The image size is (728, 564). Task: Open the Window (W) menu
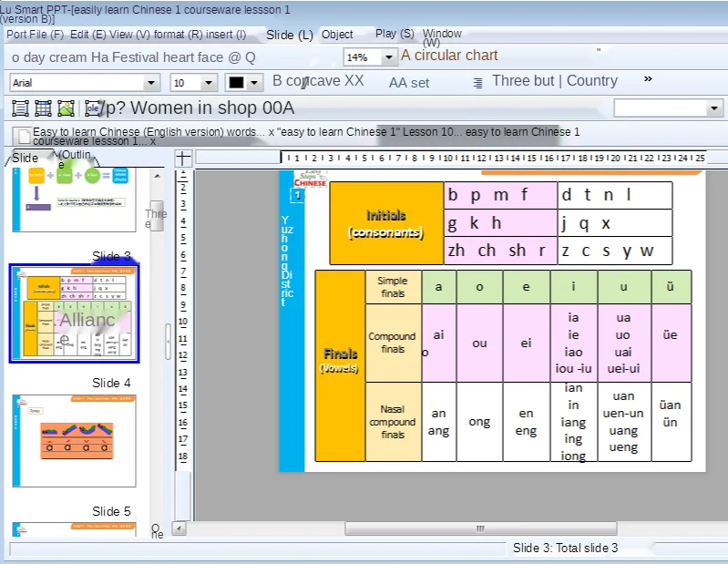coord(442,37)
